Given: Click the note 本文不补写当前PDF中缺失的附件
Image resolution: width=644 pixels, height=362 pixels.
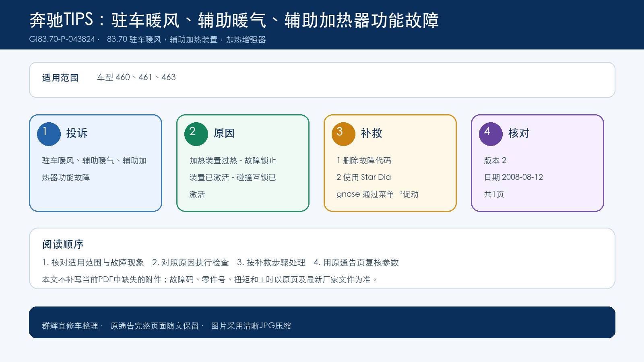Looking at the screenshot, I should [x=102, y=280].
